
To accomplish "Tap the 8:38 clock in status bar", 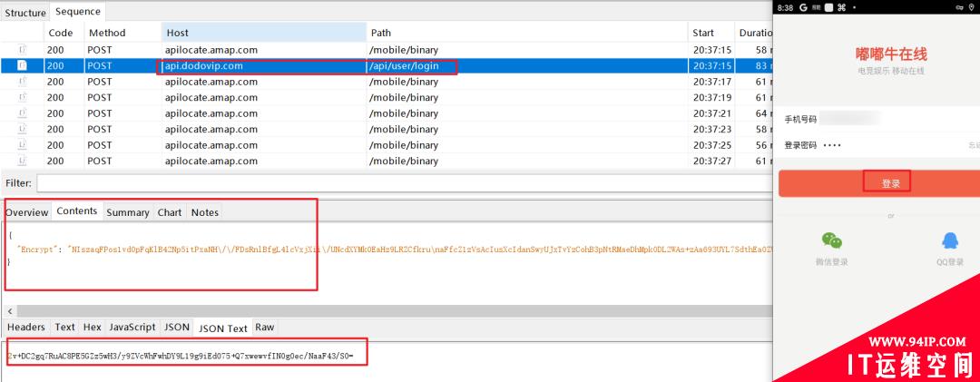I will (786, 7).
